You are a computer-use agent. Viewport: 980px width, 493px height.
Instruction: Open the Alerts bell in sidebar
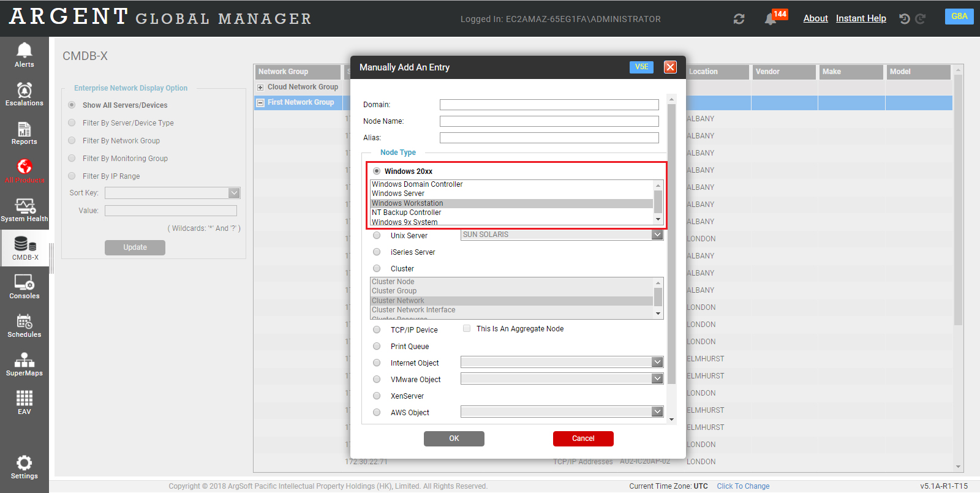pyautogui.click(x=24, y=55)
